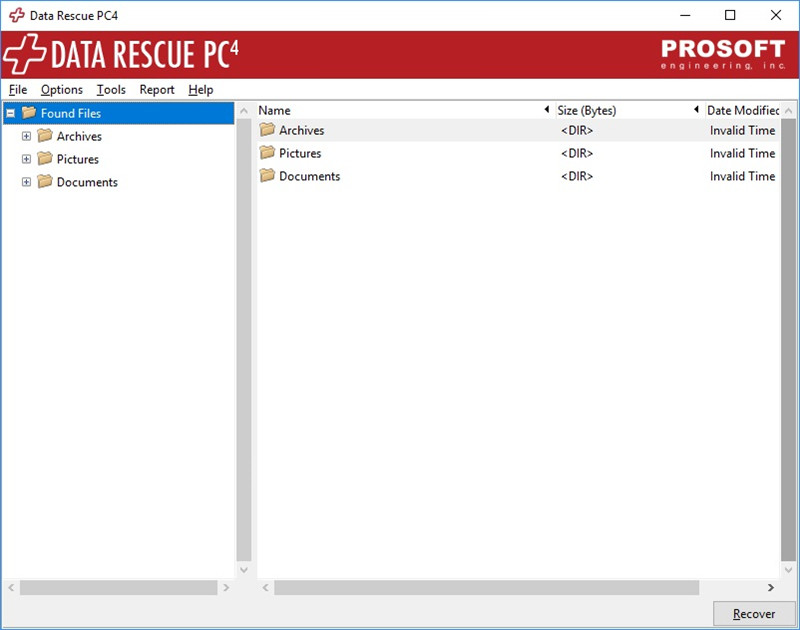Select Pictures folder icon in file list
Screen dimensions: 800x630
tap(267, 153)
